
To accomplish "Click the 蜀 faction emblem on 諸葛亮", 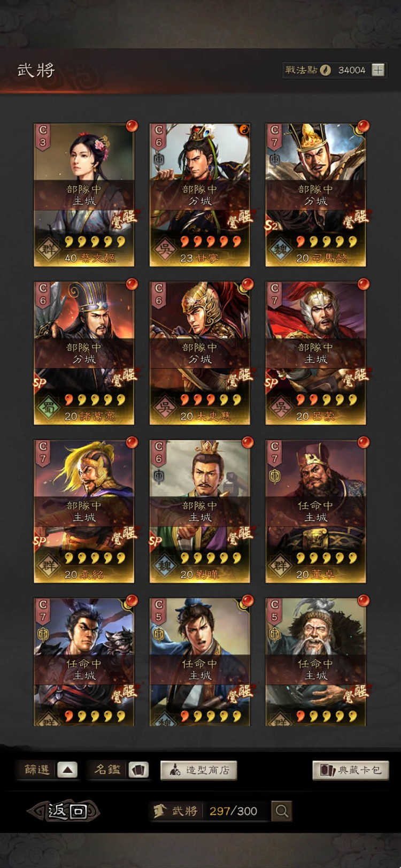I will (x=49, y=408).
